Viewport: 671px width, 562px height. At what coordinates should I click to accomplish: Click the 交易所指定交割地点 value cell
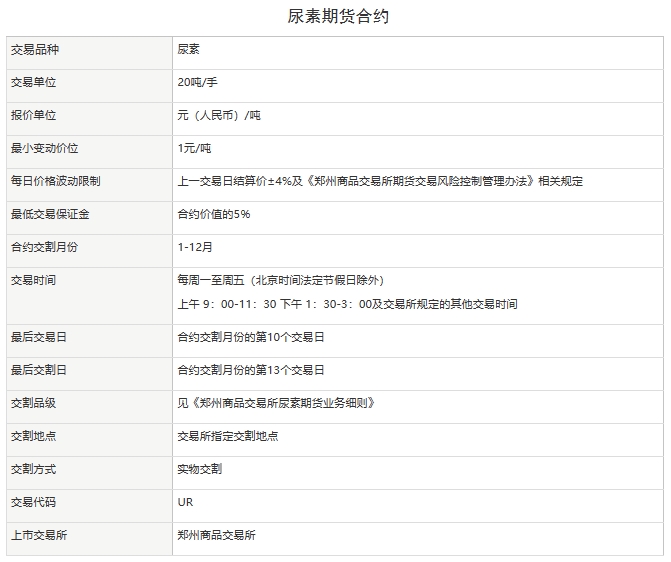pyautogui.click(x=227, y=436)
